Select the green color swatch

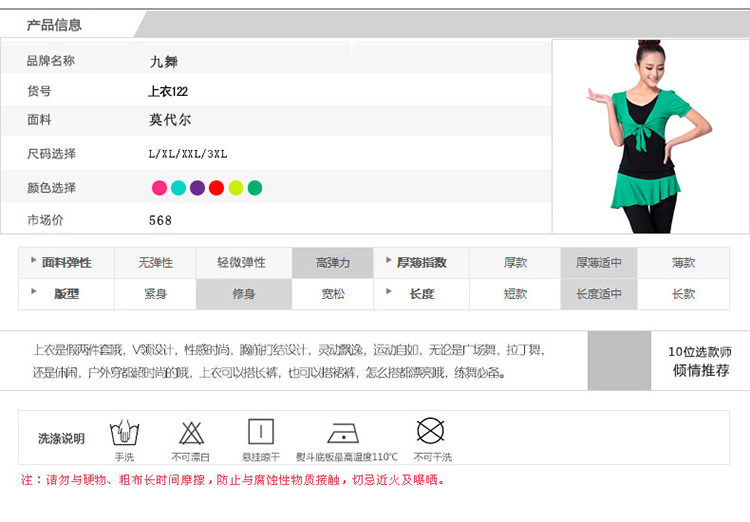255,188
